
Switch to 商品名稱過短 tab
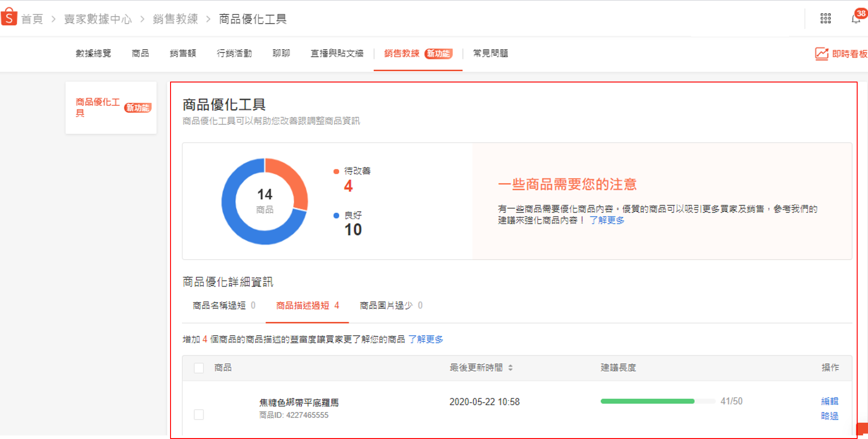tap(219, 306)
